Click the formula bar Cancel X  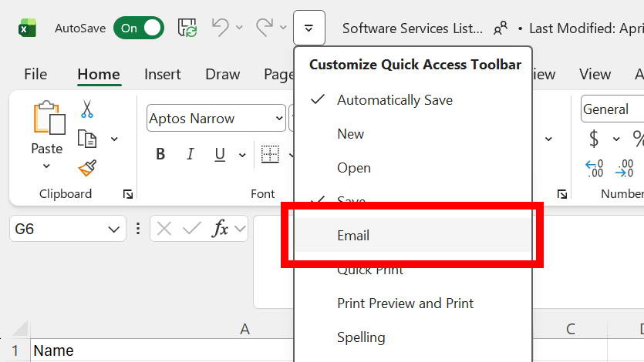[x=164, y=228]
